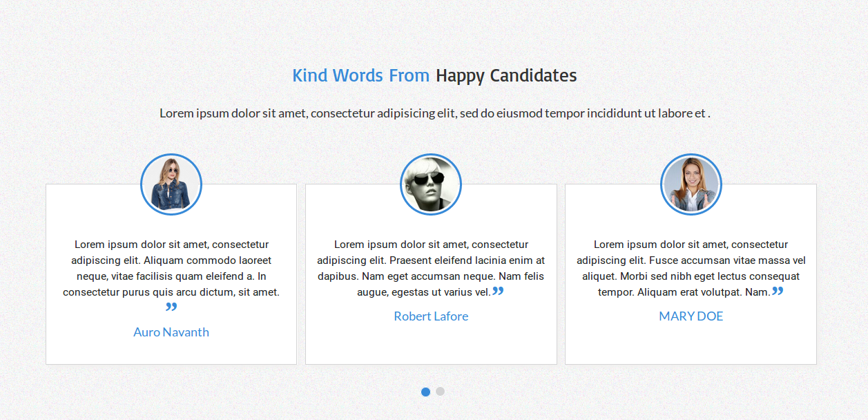Click the quote mark icon above Auro Navanth
This screenshot has height=420, width=868.
171,307
